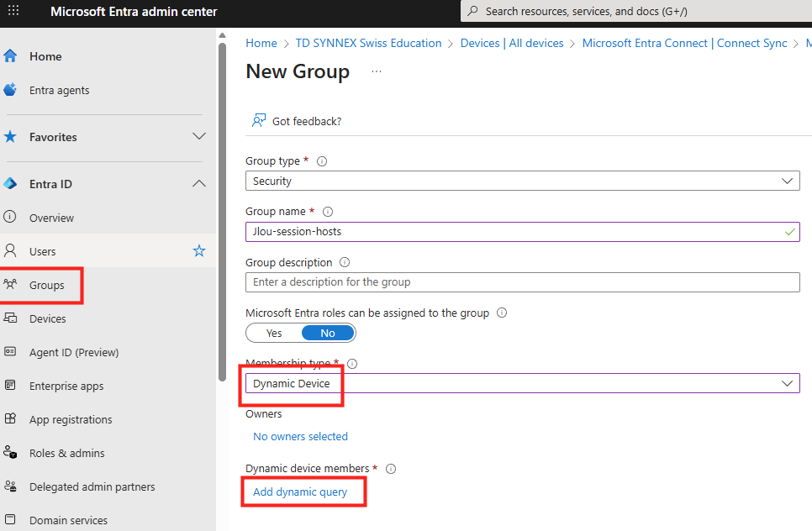Click the Group description input field

521,282
